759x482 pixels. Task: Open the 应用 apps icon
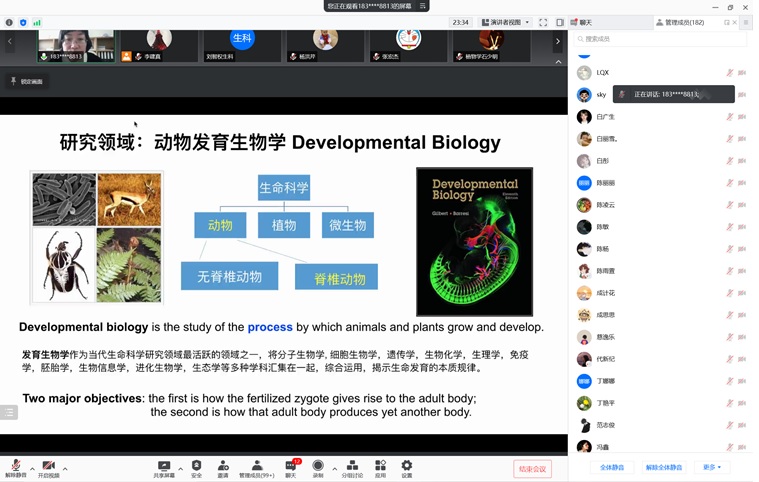click(x=380, y=467)
